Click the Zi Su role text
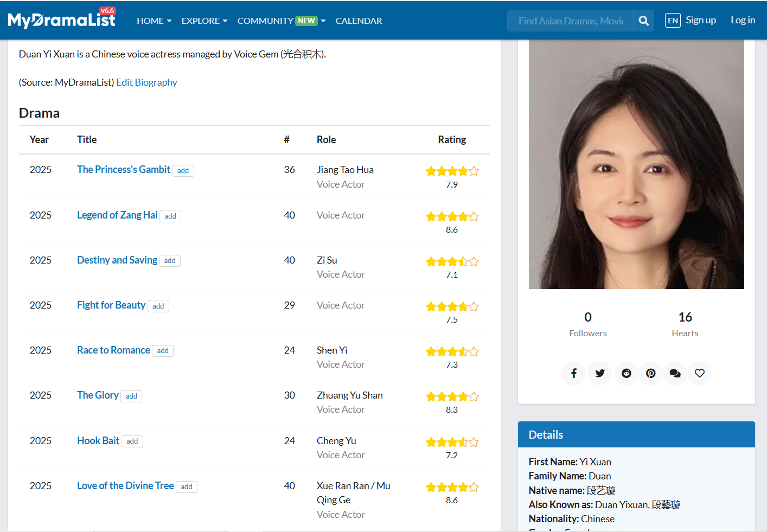767x532 pixels. (x=327, y=260)
